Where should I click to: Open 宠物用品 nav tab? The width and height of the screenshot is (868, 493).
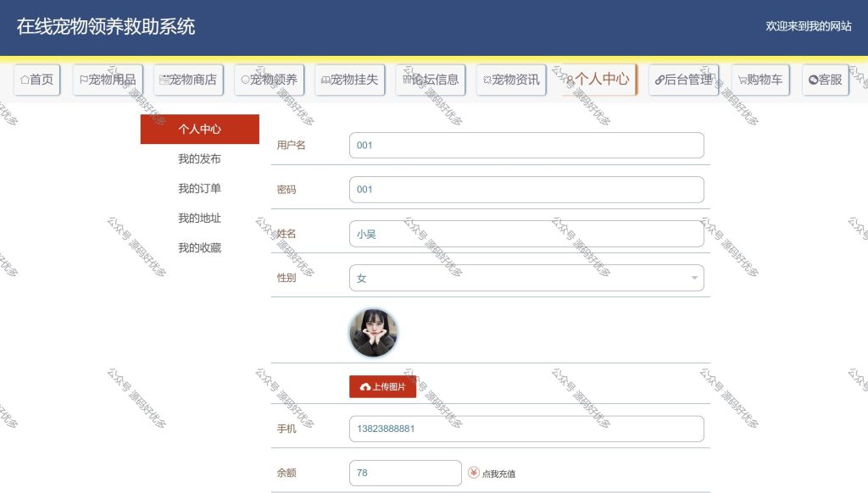click(108, 80)
